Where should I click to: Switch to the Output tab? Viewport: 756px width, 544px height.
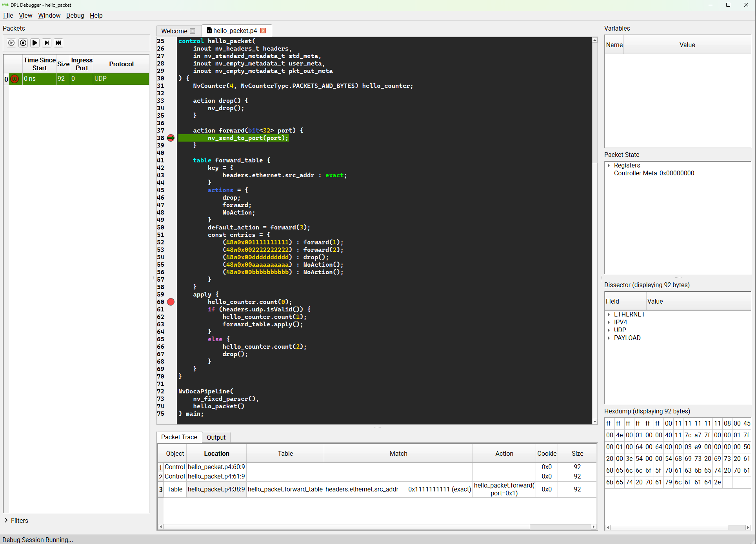click(x=216, y=437)
